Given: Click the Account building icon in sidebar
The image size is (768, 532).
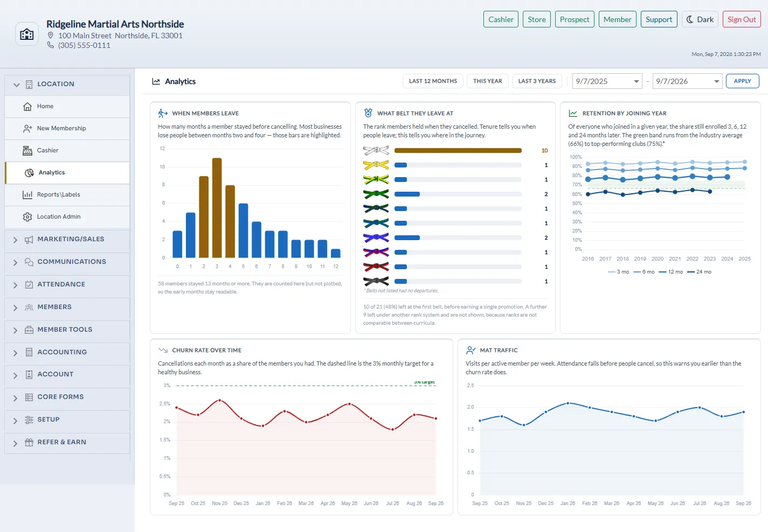Looking at the screenshot, I should point(29,375).
